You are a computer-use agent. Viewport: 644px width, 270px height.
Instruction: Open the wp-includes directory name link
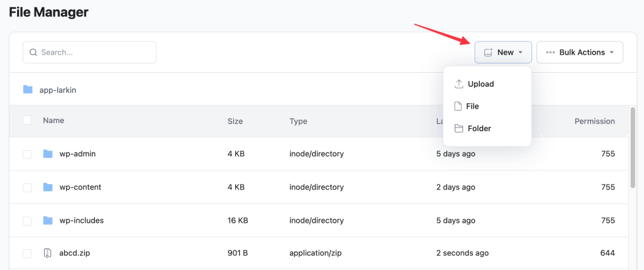pyautogui.click(x=82, y=220)
